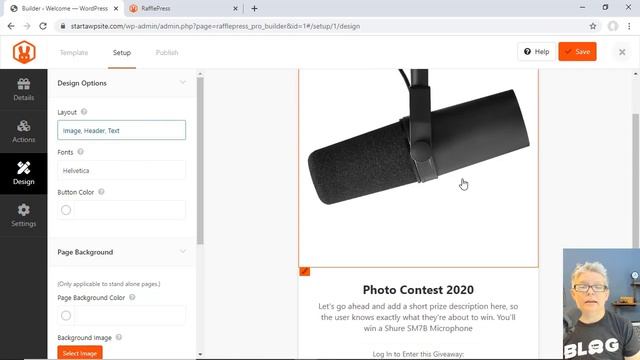Select the microphone prize image

click(x=418, y=167)
